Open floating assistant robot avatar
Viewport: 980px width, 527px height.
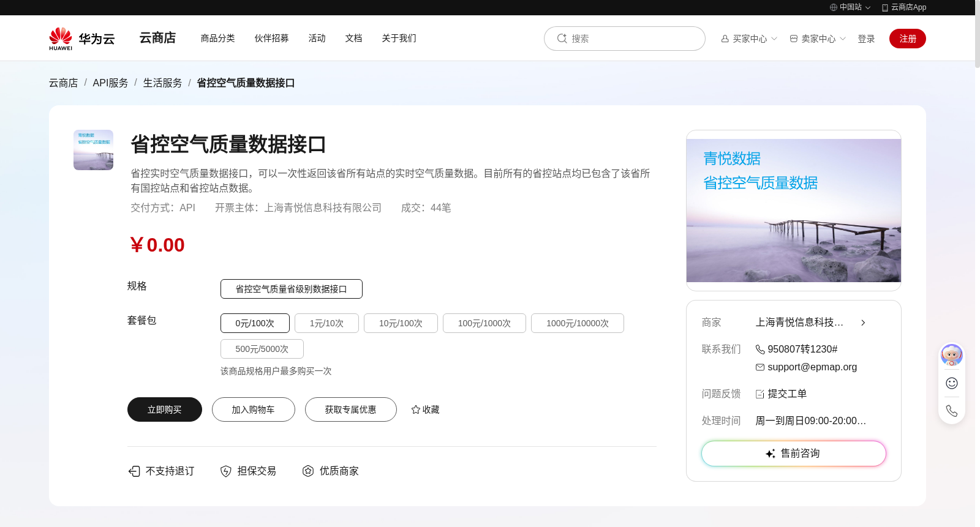(x=952, y=355)
